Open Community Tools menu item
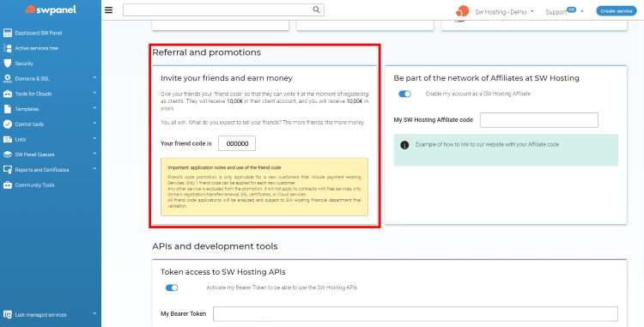 pyautogui.click(x=34, y=185)
